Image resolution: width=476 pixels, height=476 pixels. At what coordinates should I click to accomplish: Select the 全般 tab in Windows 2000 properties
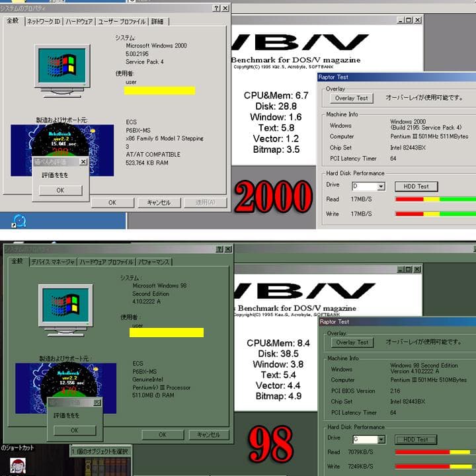point(13,20)
